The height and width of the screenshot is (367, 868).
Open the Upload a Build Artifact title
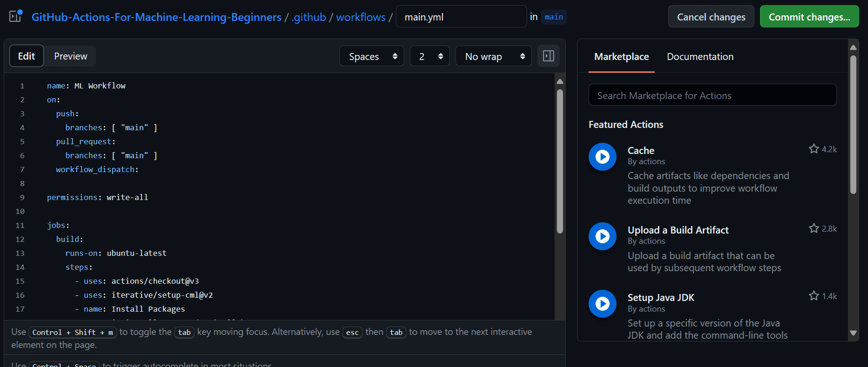(x=678, y=230)
